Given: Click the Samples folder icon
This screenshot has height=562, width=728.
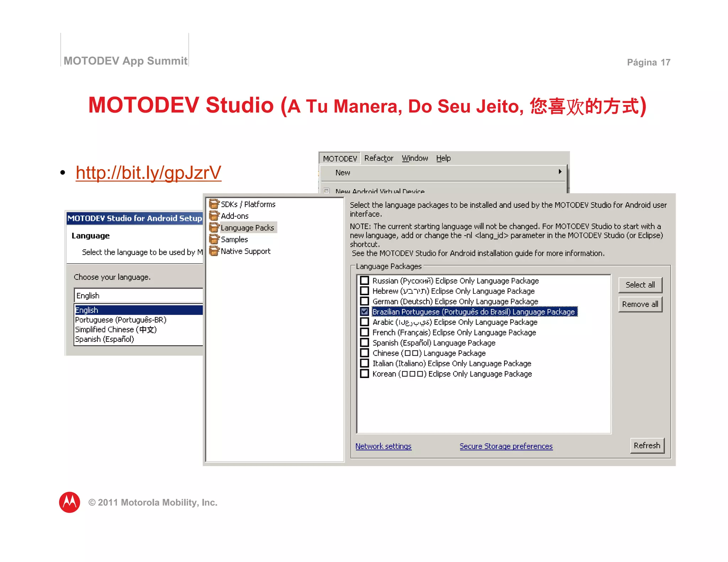Looking at the screenshot, I should coord(214,239).
